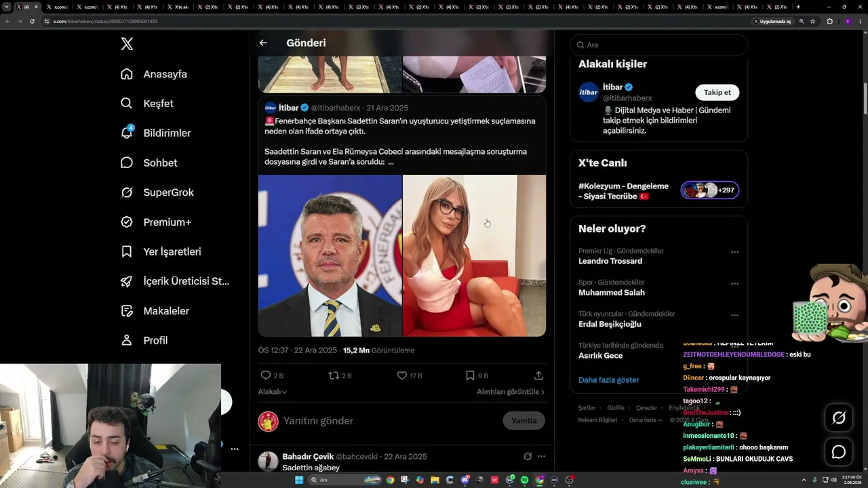
Task: Open File Explorer from the taskbar
Action: click(x=435, y=480)
